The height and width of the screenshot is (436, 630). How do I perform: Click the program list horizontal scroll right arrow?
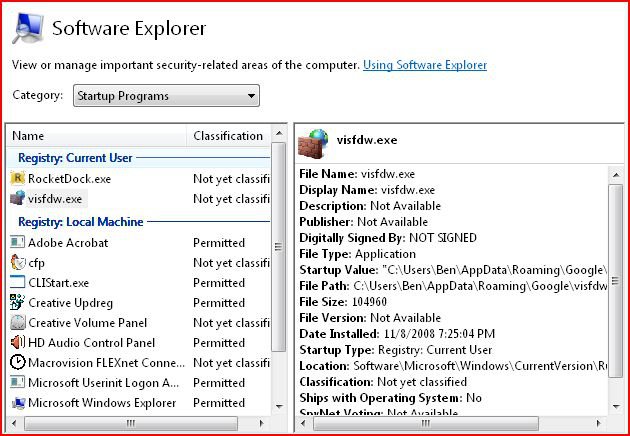tap(262, 423)
